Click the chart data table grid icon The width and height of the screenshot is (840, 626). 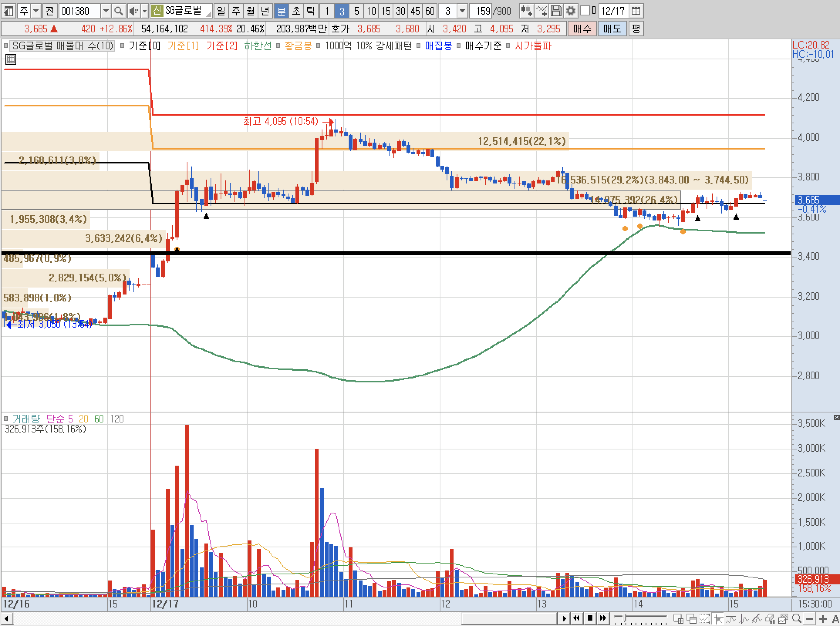(x=11, y=59)
